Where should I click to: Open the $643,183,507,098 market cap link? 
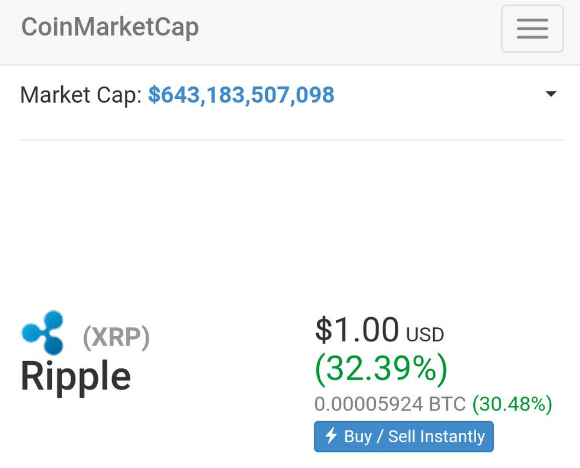[241, 95]
